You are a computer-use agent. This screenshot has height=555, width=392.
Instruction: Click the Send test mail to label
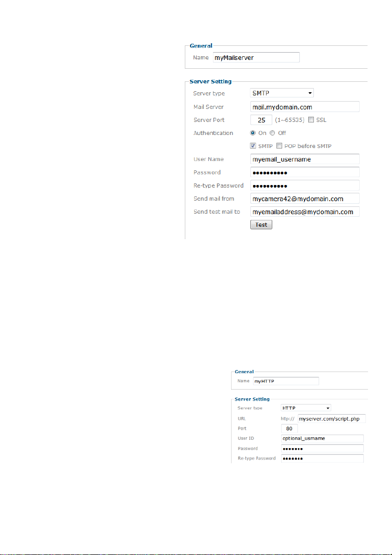click(x=217, y=212)
